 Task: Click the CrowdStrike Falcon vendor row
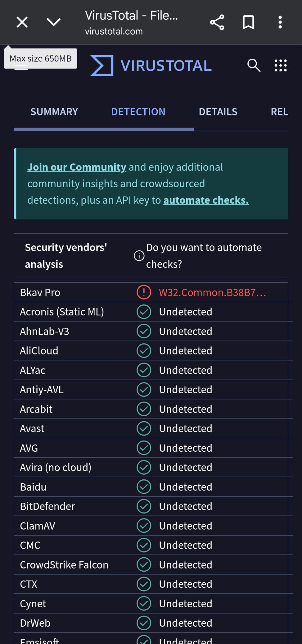[151, 565]
